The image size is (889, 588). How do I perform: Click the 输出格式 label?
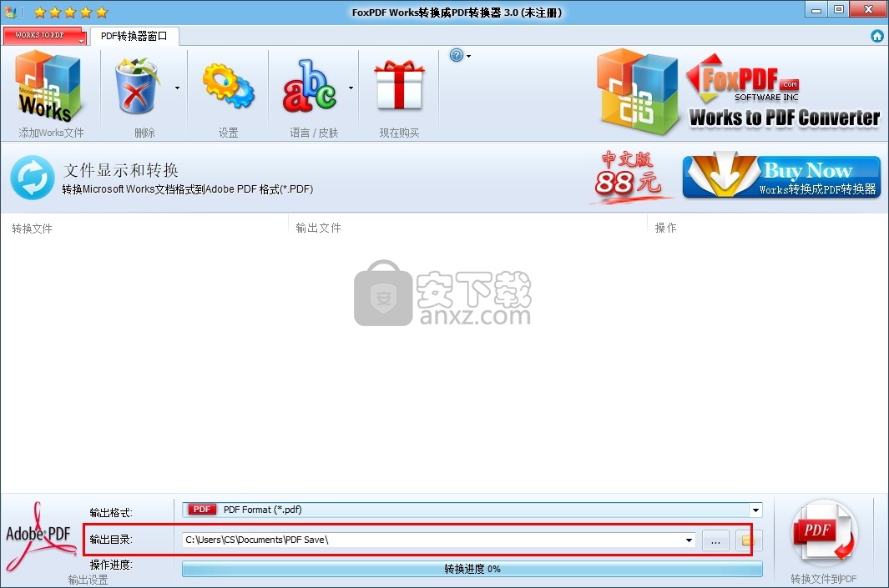coord(110,513)
